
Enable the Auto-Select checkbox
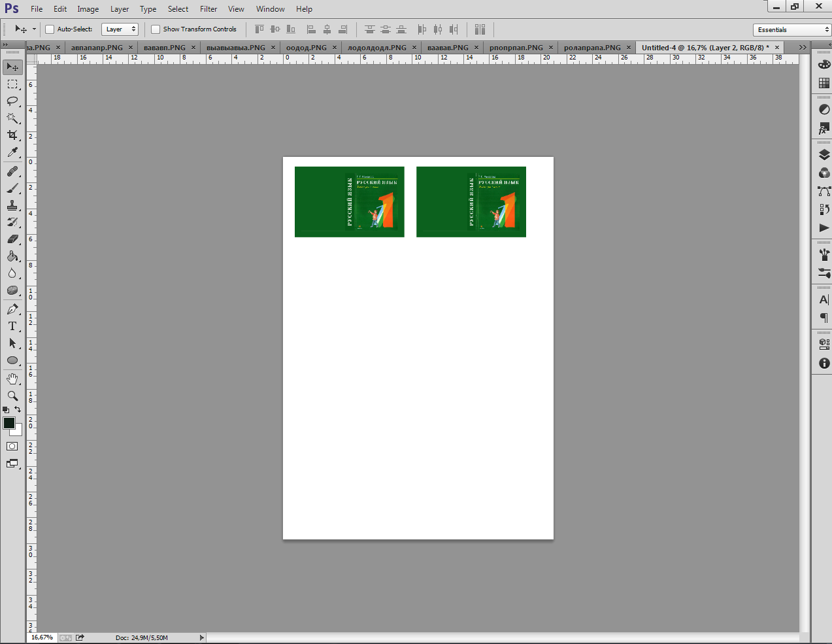pyautogui.click(x=50, y=29)
